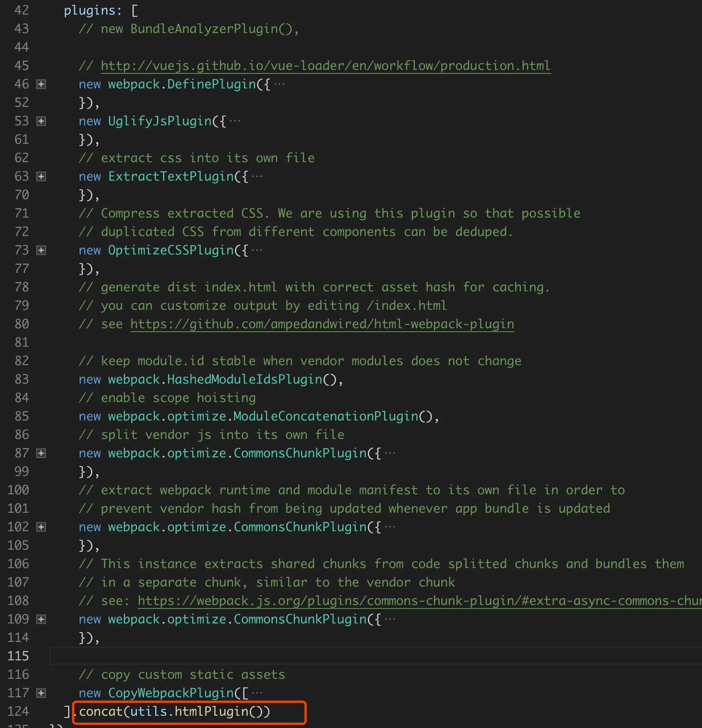Image resolution: width=702 pixels, height=728 pixels.
Task: Expand the CommonsChunkPlugin block on line 102
Action: (41, 527)
